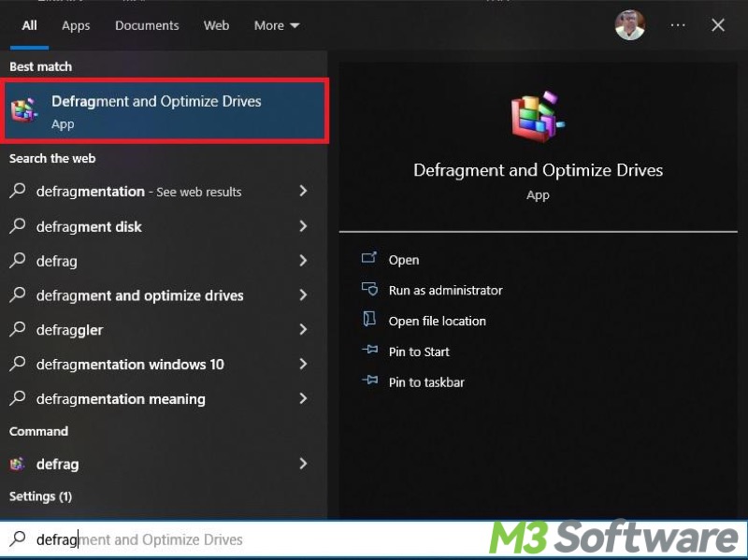The height and width of the screenshot is (560, 748).
Task: Click the large Defragment icon in preview pane
Action: pos(538,117)
